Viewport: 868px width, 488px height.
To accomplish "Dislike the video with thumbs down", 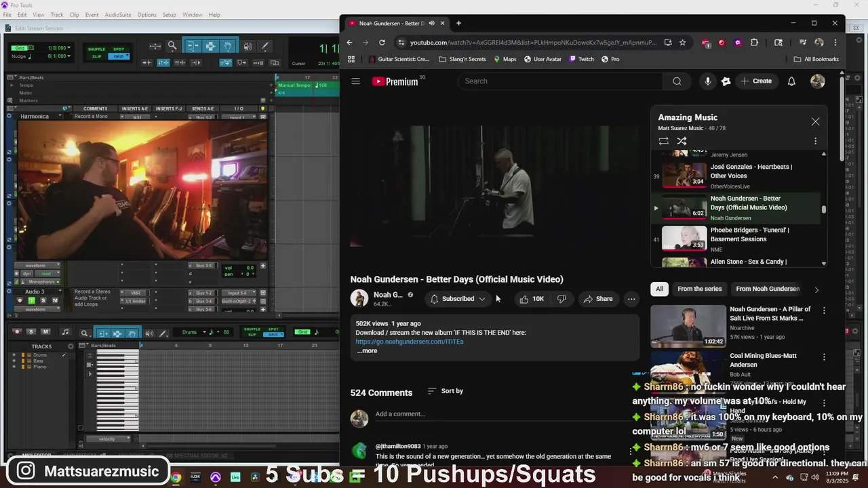I will tap(561, 299).
